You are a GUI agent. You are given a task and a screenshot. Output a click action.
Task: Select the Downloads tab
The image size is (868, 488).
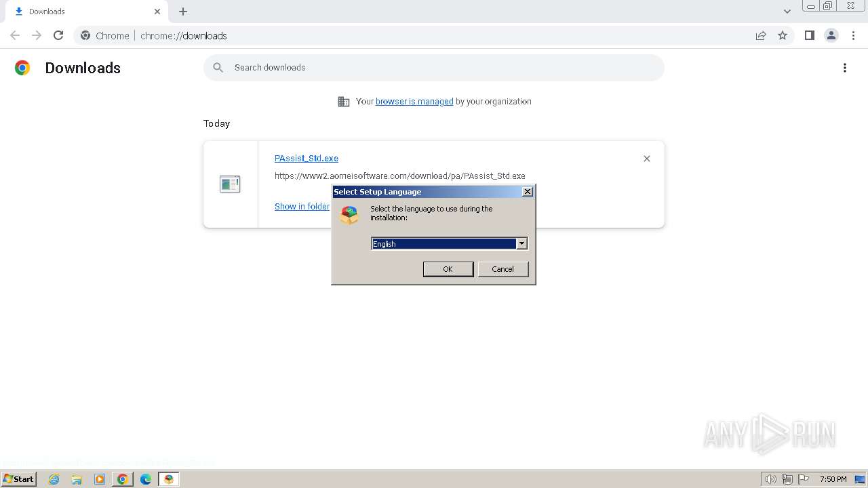tap(87, 12)
